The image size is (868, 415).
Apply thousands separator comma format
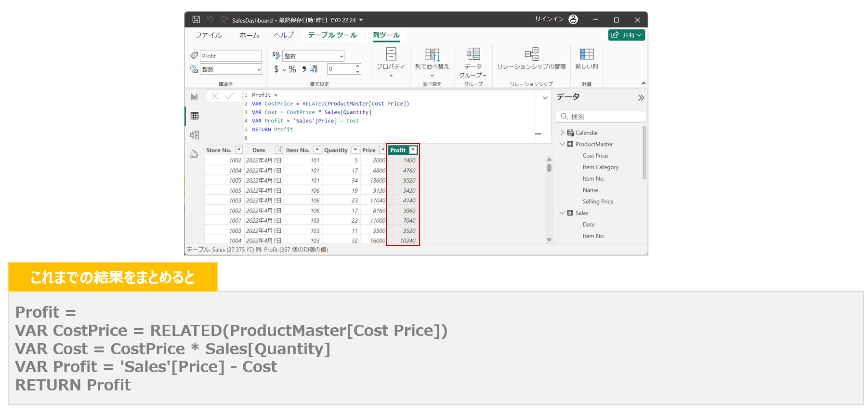304,69
